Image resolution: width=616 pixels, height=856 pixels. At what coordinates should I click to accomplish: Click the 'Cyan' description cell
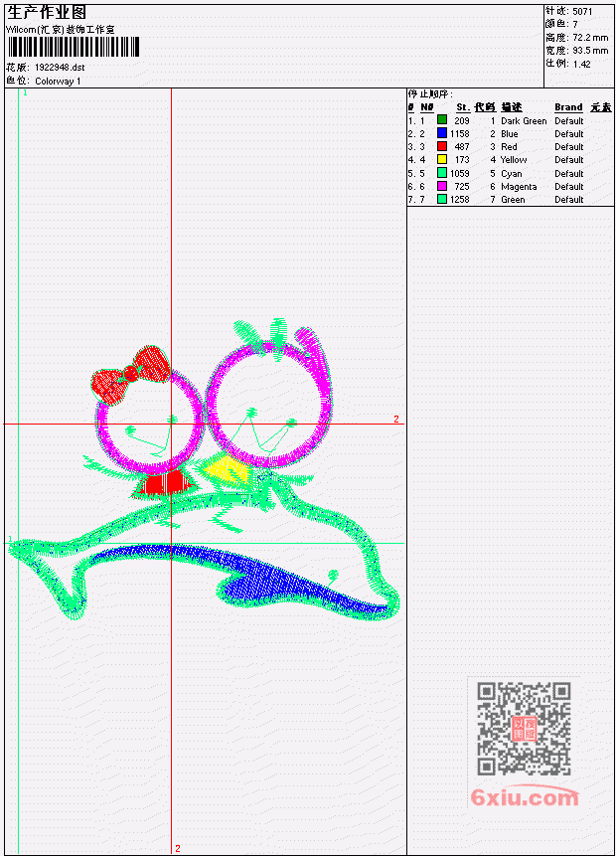[x=512, y=174]
